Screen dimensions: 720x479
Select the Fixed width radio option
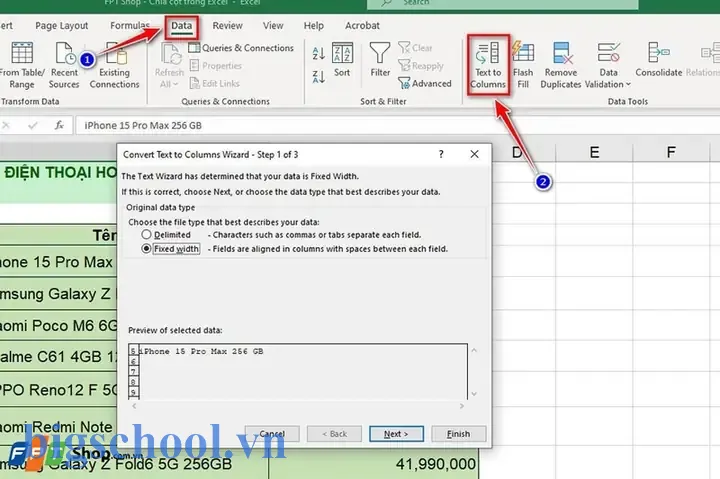[x=146, y=248]
